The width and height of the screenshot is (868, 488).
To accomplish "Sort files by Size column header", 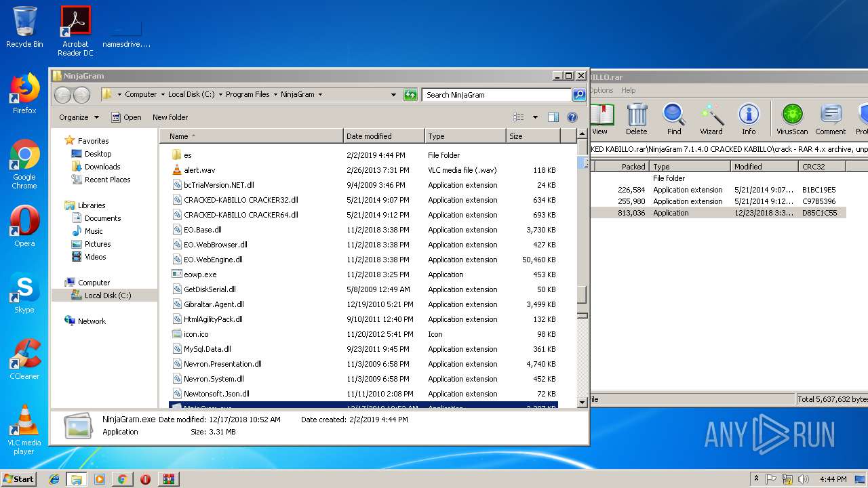I will (x=533, y=136).
